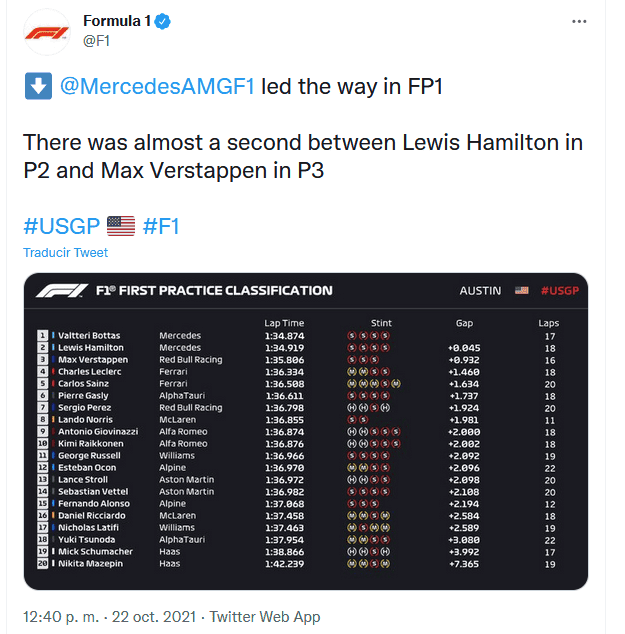Open the tweet's three-dot more menu
This screenshot has width=625, height=634.
[x=579, y=21]
